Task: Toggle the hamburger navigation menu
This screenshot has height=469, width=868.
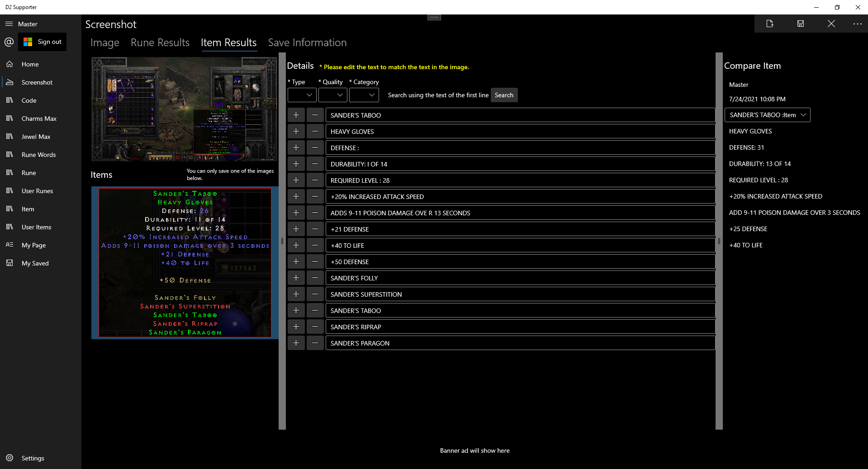Action: [9, 24]
